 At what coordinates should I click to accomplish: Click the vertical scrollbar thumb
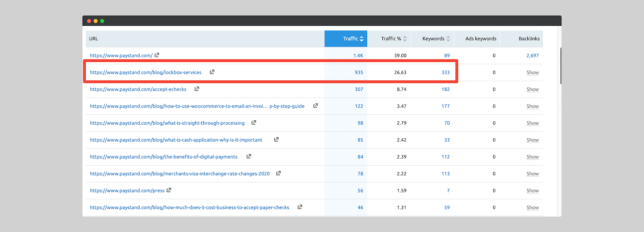[x=561, y=66]
